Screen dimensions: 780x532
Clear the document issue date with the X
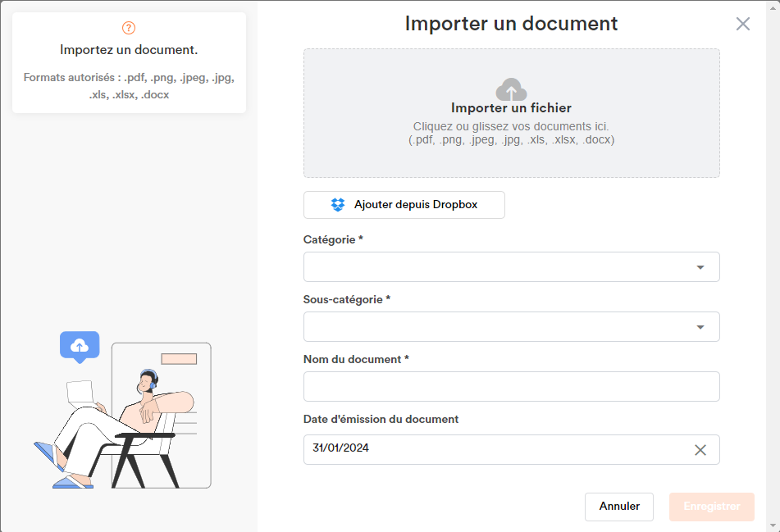click(700, 450)
